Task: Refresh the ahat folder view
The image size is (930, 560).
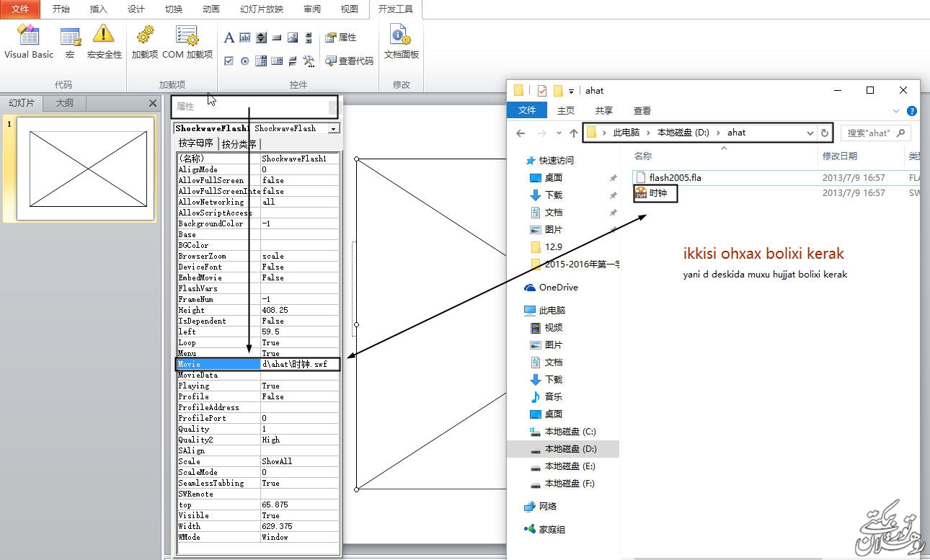Action: click(x=825, y=133)
